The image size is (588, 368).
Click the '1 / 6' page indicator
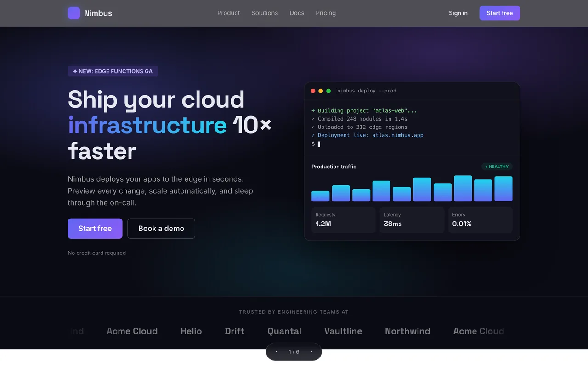click(294, 352)
